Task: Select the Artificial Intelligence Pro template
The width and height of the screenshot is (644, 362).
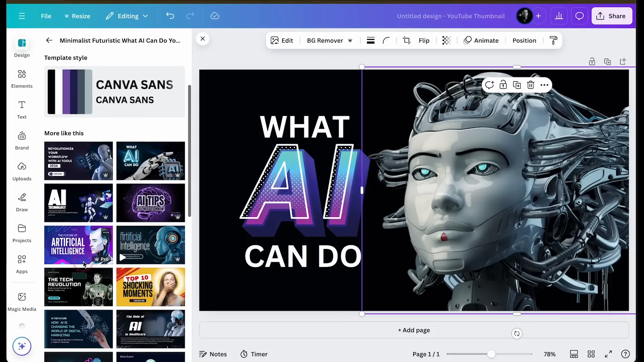Action: click(78, 245)
